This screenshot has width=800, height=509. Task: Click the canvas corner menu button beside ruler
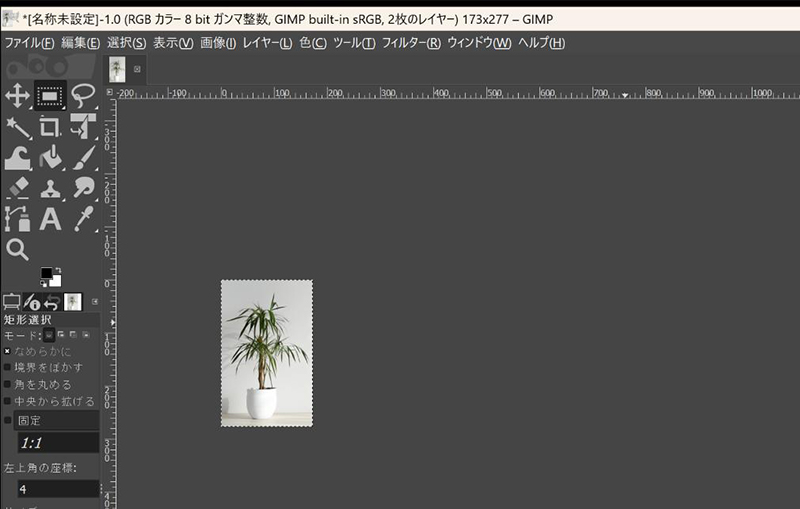pyautogui.click(x=109, y=92)
